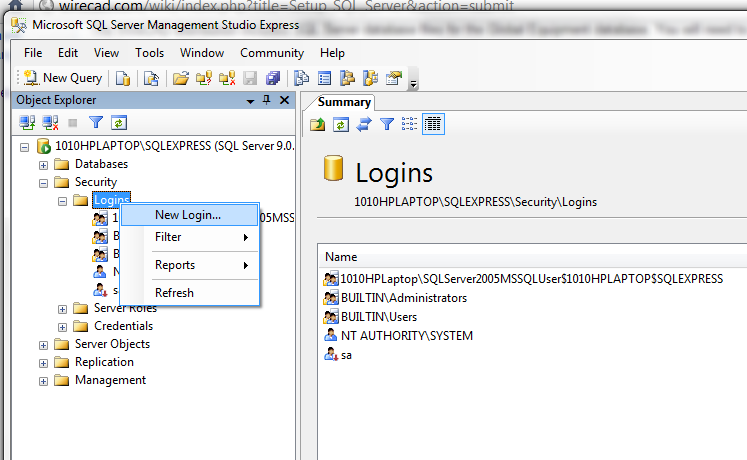Expand the Server Objects folder
Viewport: 747px width, 460px height.
[43, 345]
